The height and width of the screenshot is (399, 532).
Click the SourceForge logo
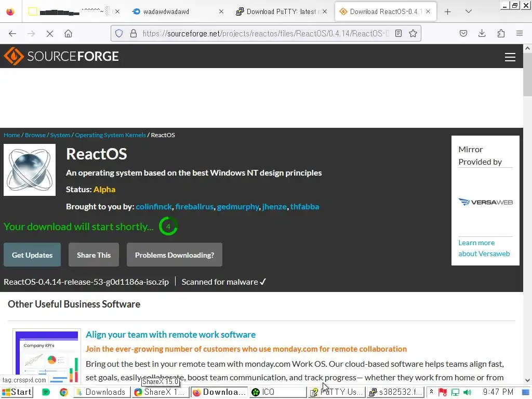click(x=61, y=56)
